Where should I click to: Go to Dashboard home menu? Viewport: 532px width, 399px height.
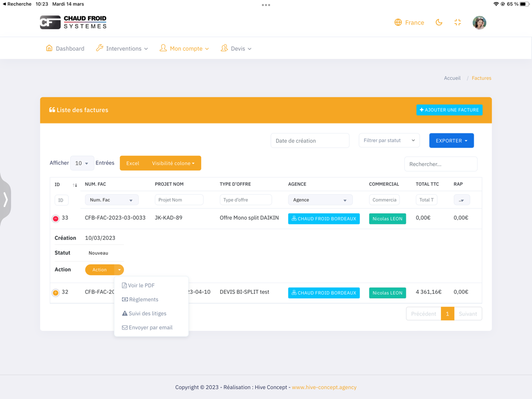[65, 48]
